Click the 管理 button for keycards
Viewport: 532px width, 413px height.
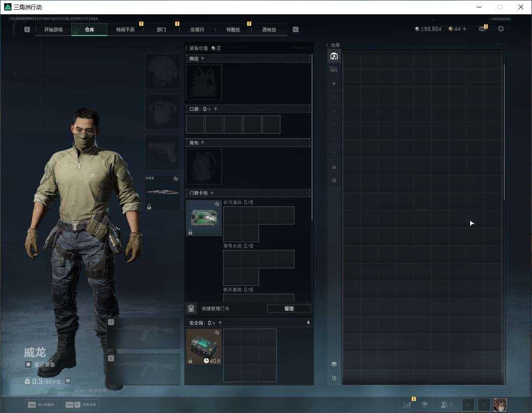289,308
